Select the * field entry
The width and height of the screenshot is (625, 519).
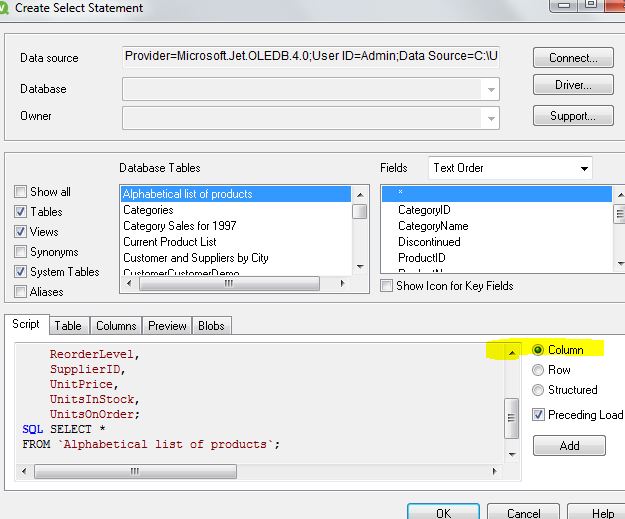[x=497, y=194]
